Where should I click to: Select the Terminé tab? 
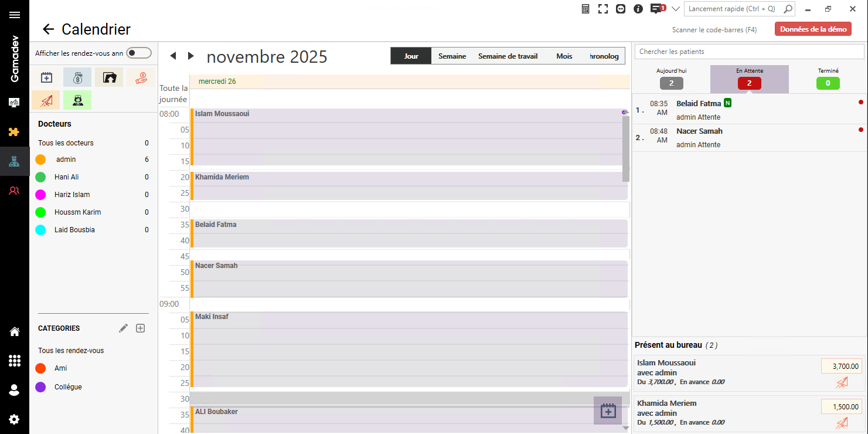click(828, 79)
